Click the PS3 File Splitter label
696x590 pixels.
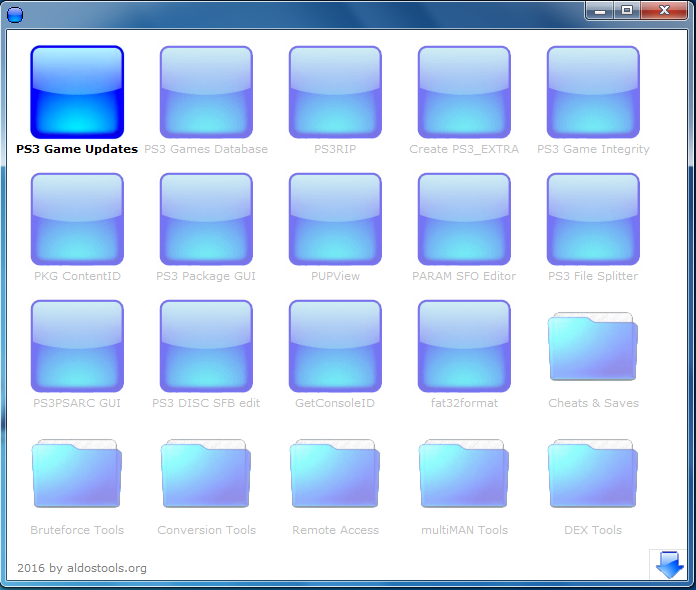[x=593, y=276]
